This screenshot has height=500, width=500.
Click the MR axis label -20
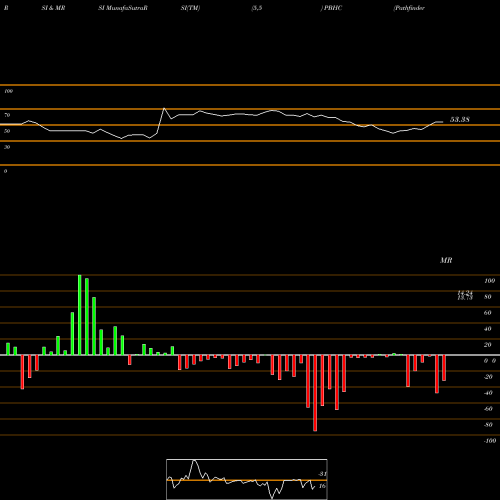click(x=488, y=377)
